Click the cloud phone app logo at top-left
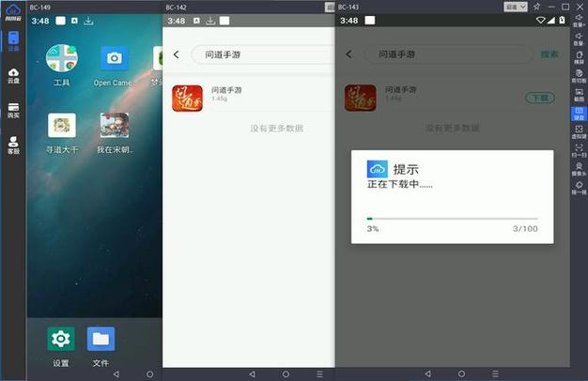The image size is (588, 381). [13, 13]
